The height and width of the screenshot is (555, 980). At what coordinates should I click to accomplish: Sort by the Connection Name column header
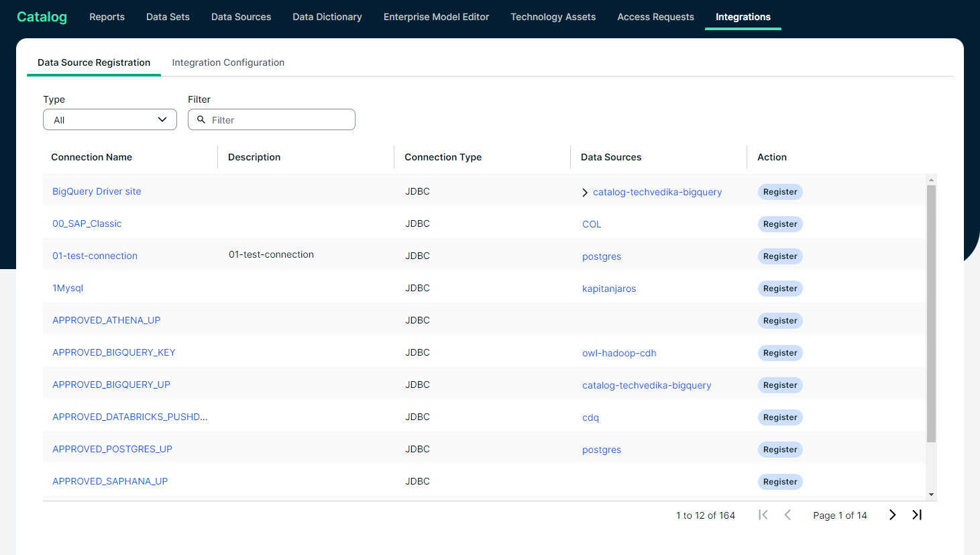(92, 157)
